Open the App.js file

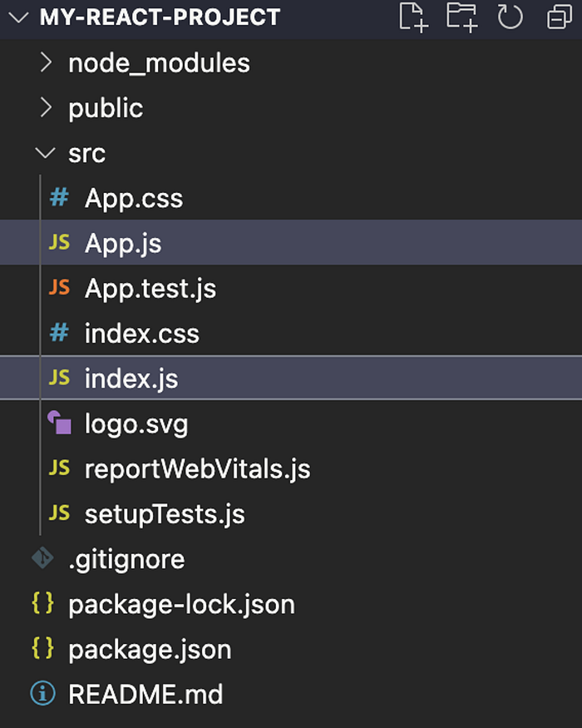click(x=123, y=243)
